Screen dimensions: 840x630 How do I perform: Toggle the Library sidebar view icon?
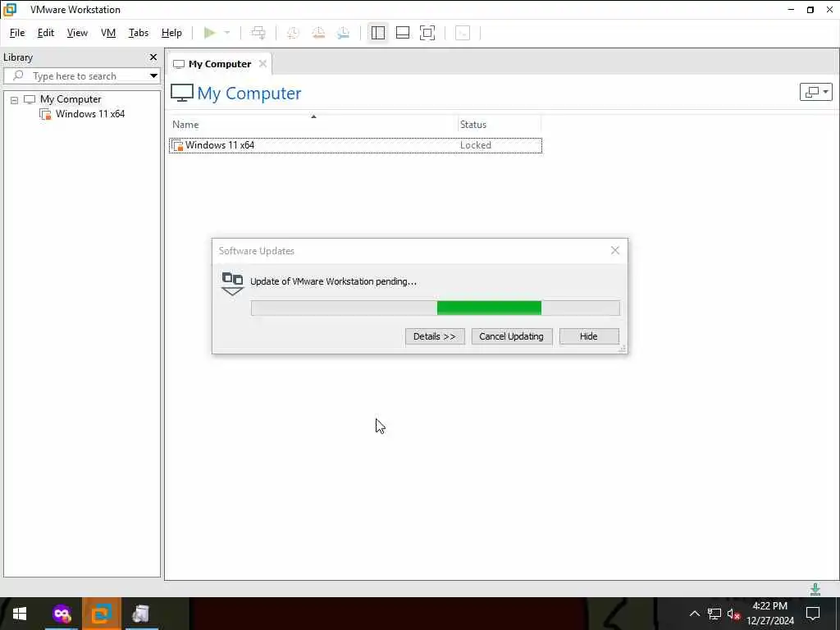(x=377, y=33)
